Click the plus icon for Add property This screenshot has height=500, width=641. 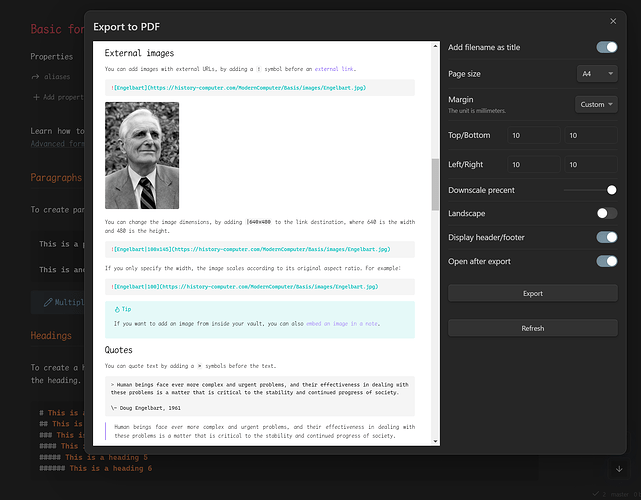point(36,97)
